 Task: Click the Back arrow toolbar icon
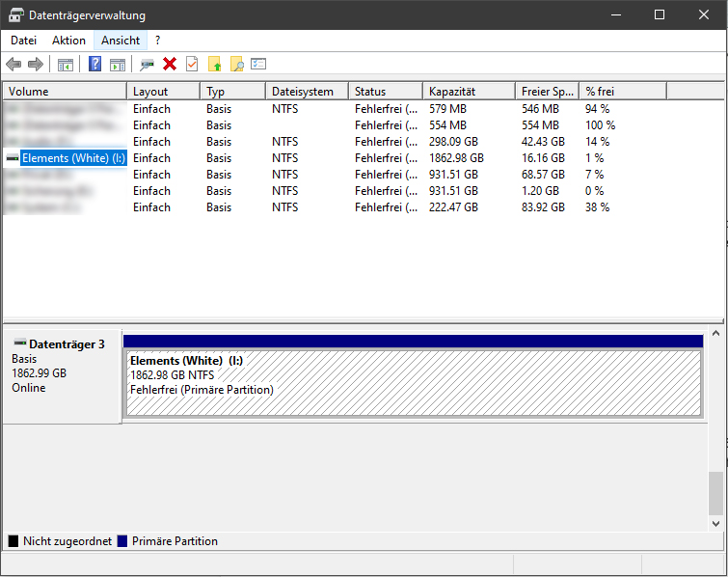(13, 64)
